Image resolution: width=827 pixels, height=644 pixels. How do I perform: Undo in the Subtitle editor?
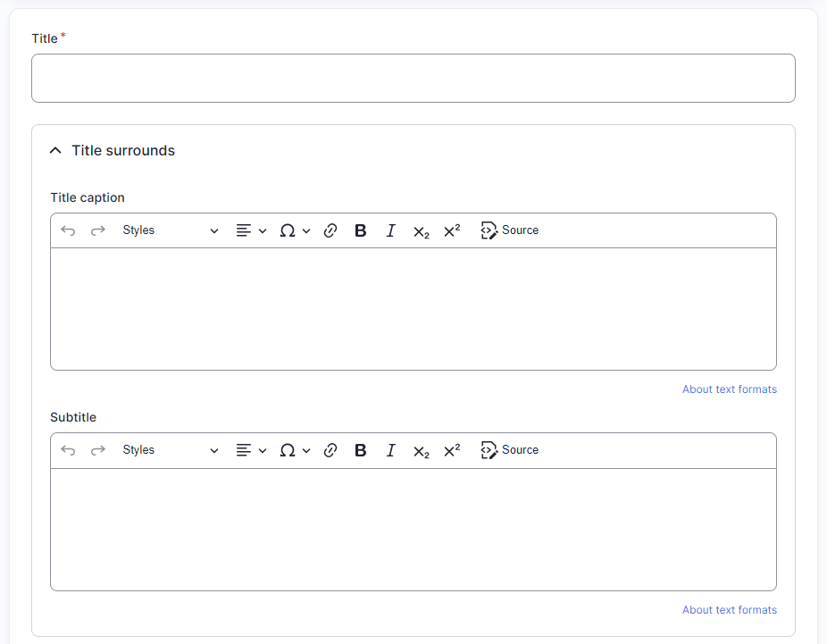point(68,450)
